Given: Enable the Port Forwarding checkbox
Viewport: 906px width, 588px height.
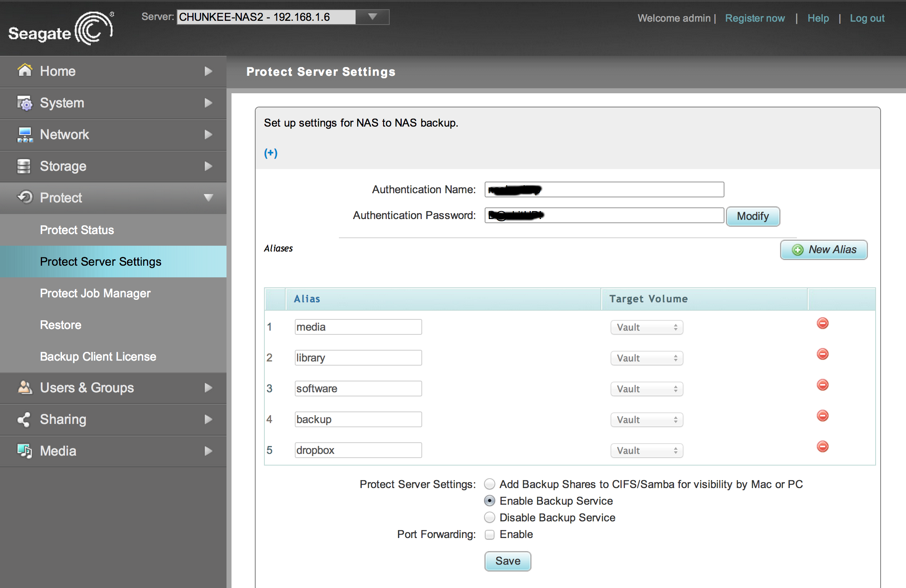Looking at the screenshot, I should coord(490,535).
